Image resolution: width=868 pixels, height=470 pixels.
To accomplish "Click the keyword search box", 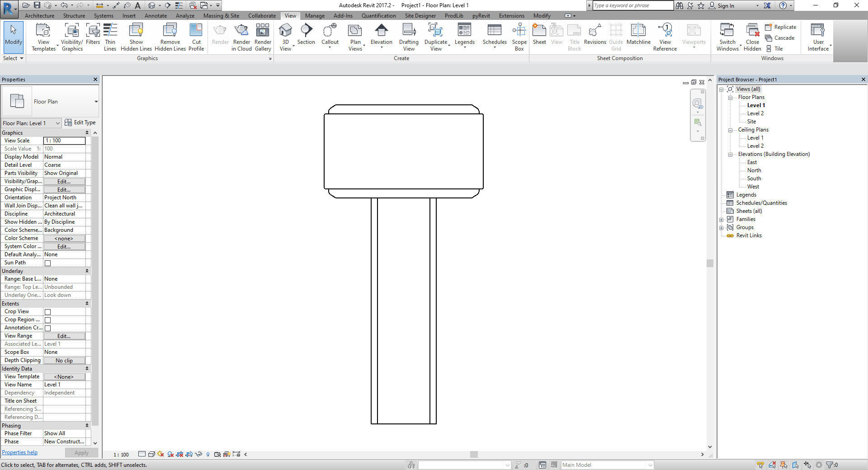I will click(633, 5).
